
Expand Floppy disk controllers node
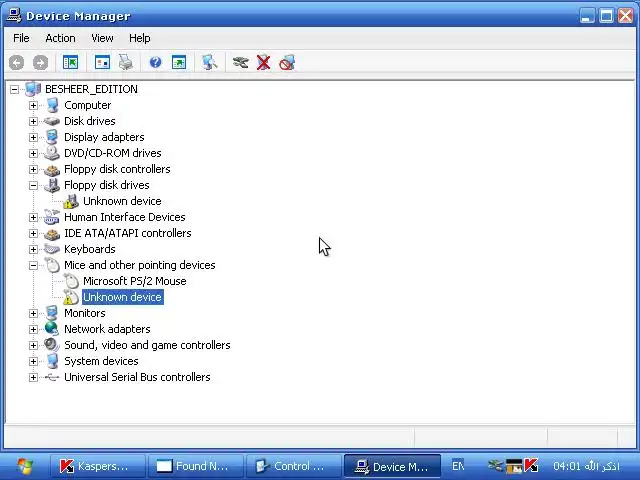[x=33, y=169]
